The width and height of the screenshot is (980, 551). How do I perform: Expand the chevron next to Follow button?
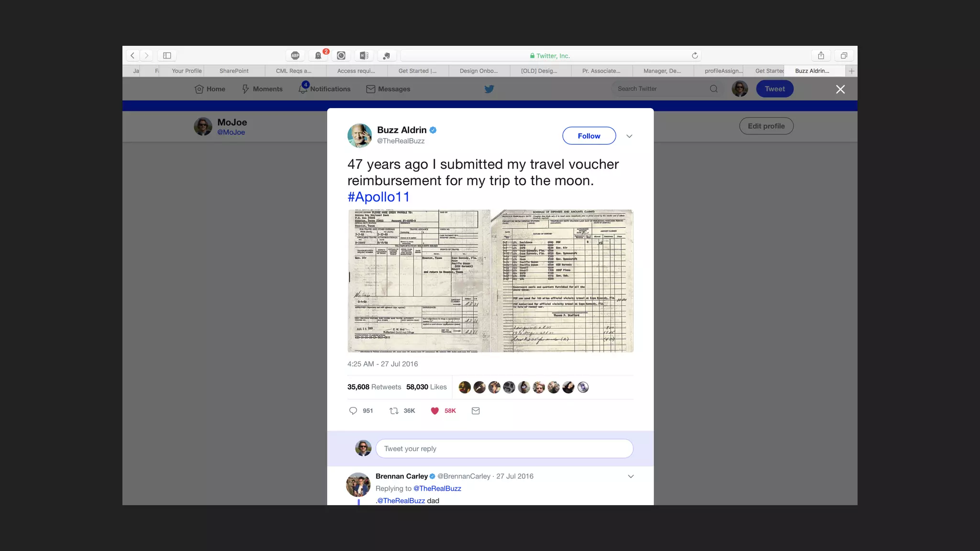coord(629,136)
